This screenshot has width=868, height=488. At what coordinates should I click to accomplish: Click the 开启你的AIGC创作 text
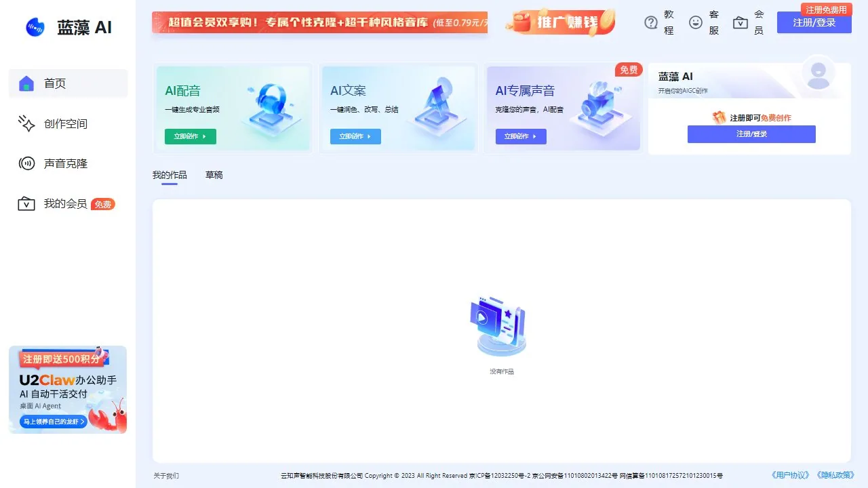point(683,90)
